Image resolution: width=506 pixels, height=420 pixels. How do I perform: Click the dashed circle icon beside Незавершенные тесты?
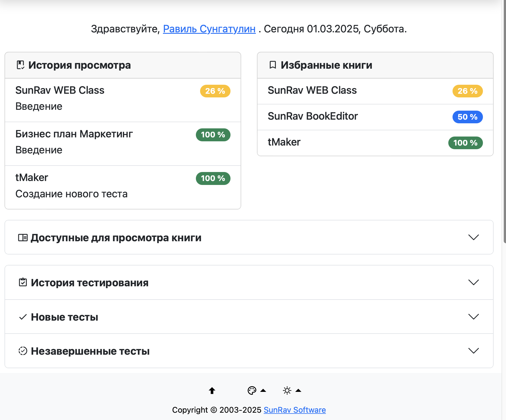click(23, 351)
